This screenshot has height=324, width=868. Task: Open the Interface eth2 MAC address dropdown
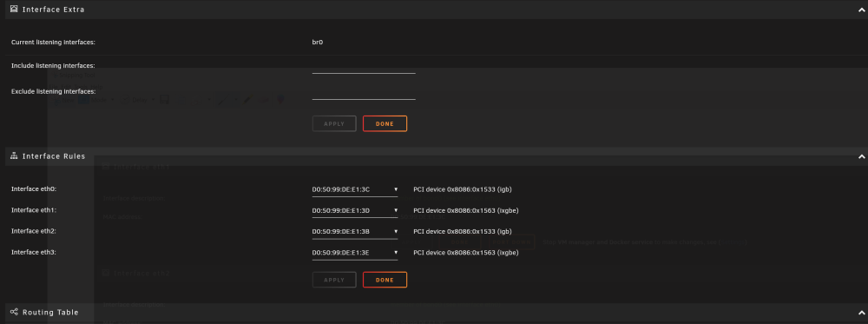pyautogui.click(x=355, y=232)
